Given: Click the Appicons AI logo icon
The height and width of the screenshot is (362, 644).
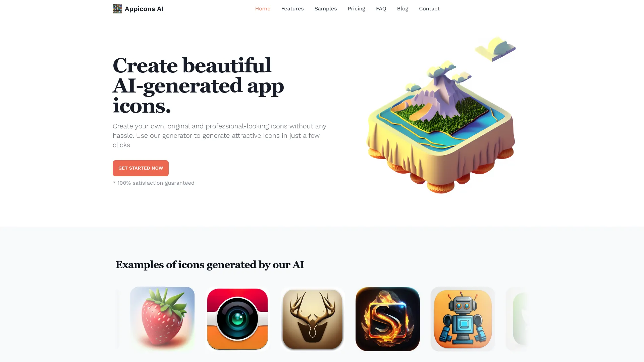Looking at the screenshot, I should click(117, 8).
